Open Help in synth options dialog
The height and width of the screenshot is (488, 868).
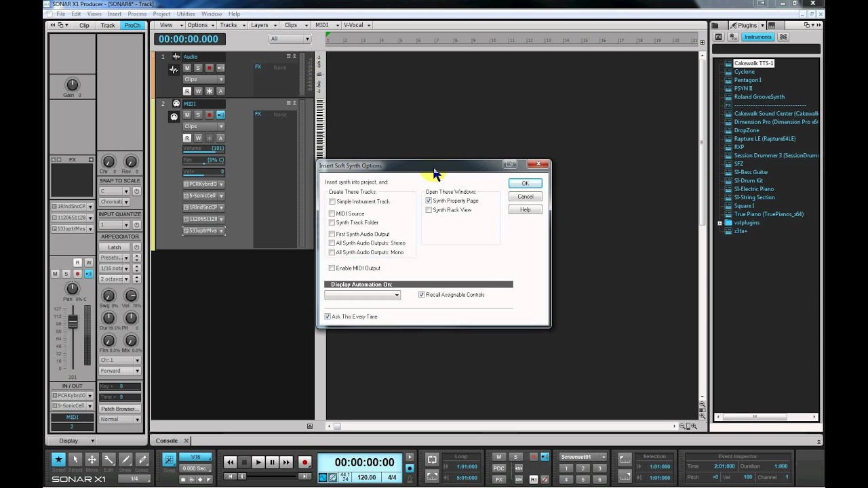click(x=525, y=209)
